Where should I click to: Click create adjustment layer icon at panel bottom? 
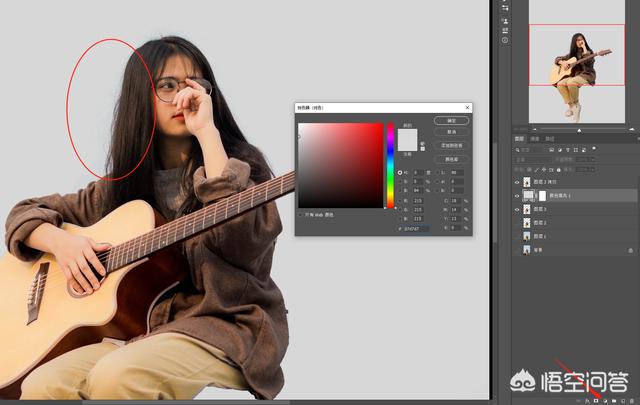click(x=605, y=401)
